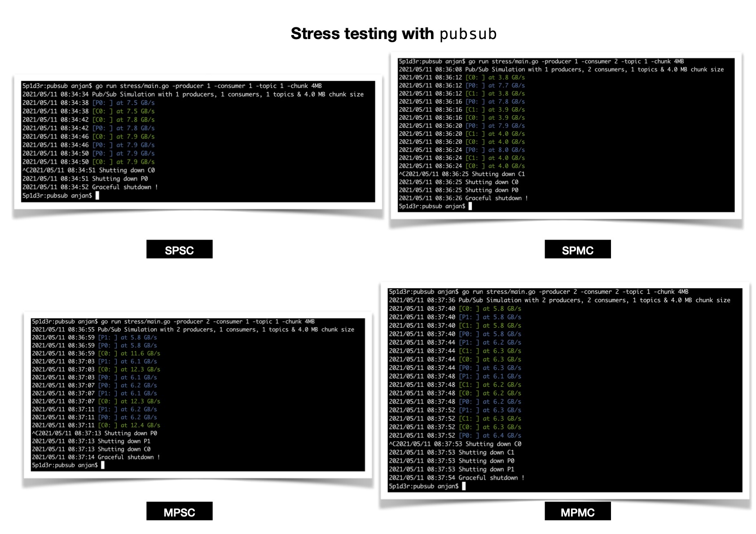Click 08:37:52 [C1: ] at 6.3 GB/s
Image resolution: width=756 pixels, height=534 pixels.
pos(455,419)
